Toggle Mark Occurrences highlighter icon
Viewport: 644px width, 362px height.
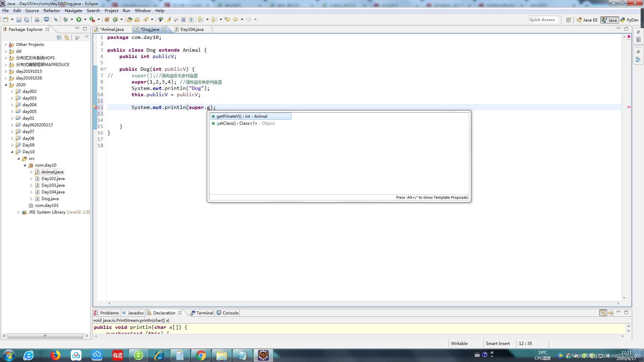coord(168,20)
